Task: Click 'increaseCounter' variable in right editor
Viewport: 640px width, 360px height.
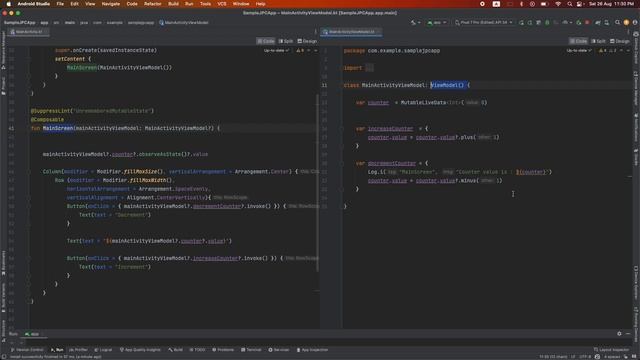Action: (x=390, y=129)
